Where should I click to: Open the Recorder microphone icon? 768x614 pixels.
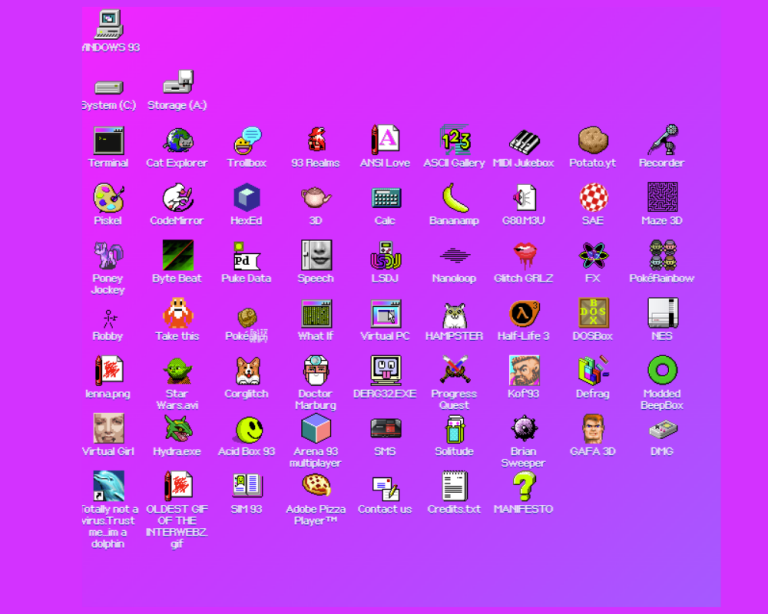[662, 141]
